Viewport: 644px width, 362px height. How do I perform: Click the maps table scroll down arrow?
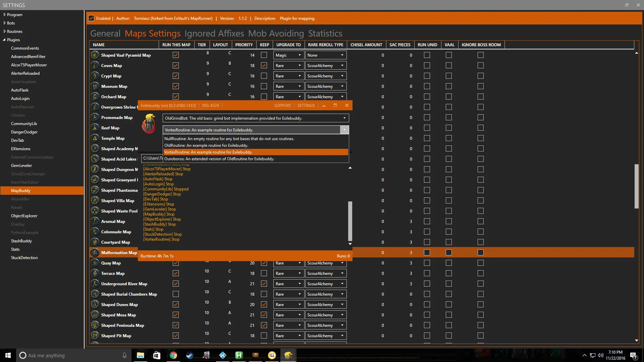(x=637, y=341)
